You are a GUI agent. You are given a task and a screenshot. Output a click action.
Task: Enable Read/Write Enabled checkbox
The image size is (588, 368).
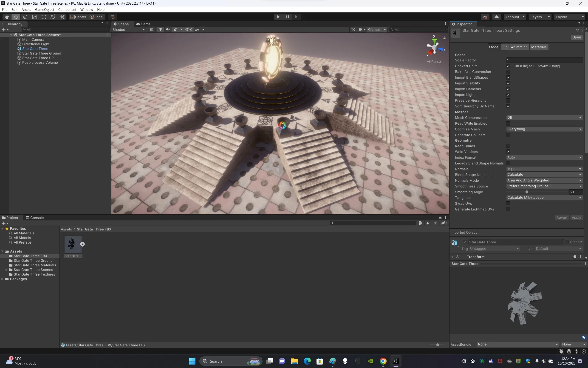[x=508, y=124]
